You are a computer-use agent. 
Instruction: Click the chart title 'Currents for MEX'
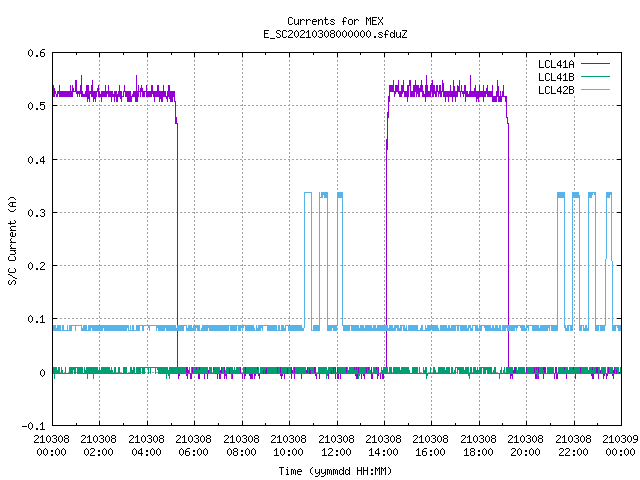pos(335,21)
